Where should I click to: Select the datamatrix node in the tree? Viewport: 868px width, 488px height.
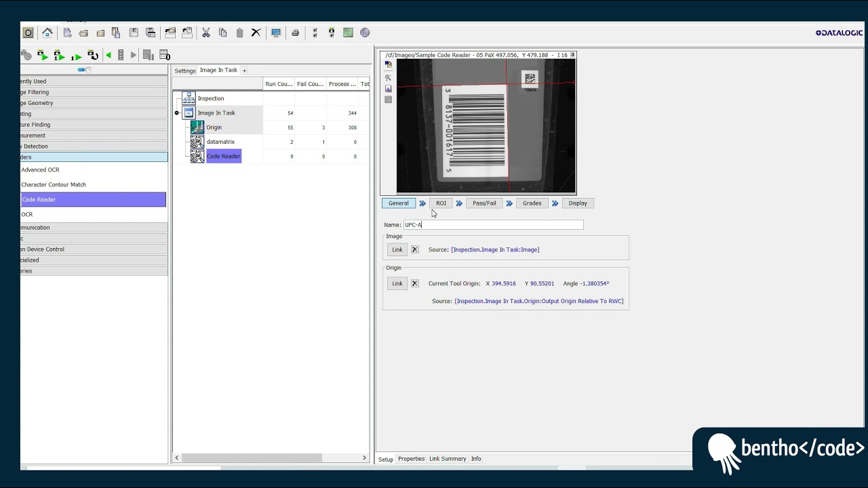coord(220,142)
